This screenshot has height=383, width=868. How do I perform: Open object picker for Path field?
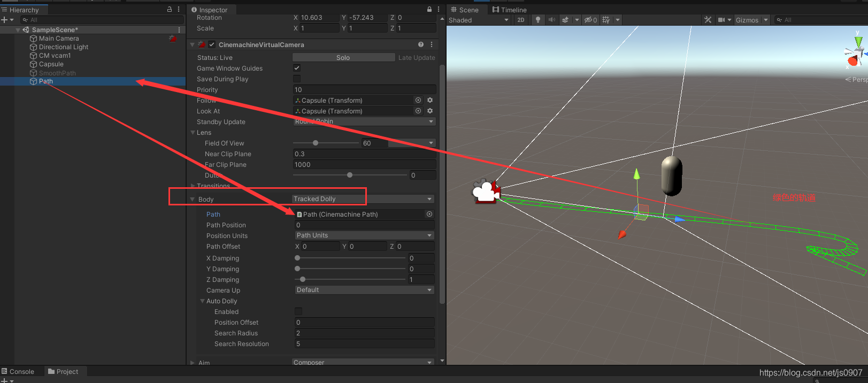(429, 214)
